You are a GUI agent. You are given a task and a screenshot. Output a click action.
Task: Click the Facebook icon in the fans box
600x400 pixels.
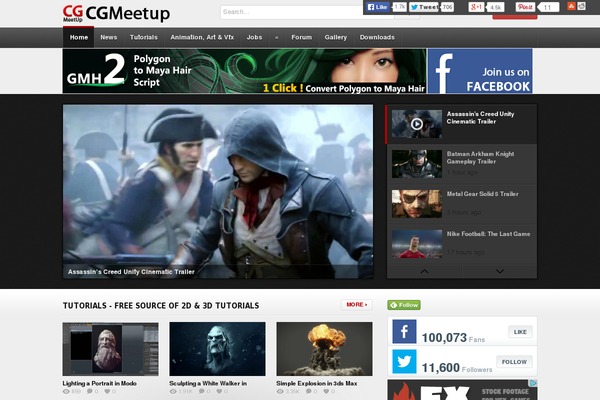[x=404, y=331]
